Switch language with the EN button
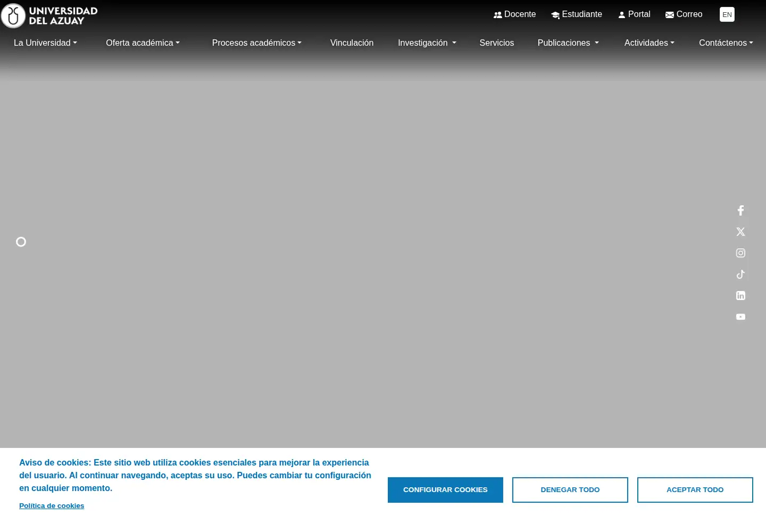The image size is (766, 532). [x=727, y=14]
